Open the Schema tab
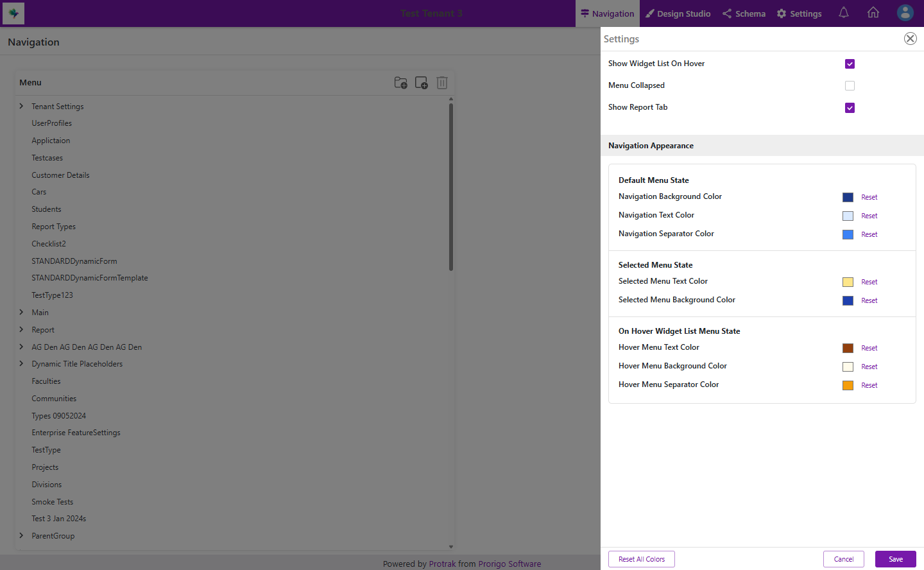Screen dimensions: 924x570 point(744,13)
